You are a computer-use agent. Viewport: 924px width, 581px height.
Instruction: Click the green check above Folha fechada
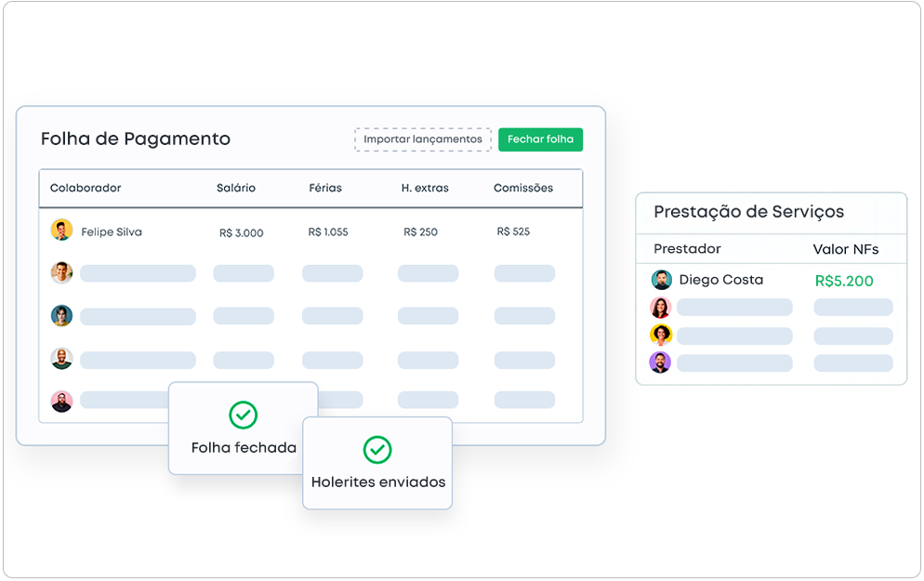(243, 415)
